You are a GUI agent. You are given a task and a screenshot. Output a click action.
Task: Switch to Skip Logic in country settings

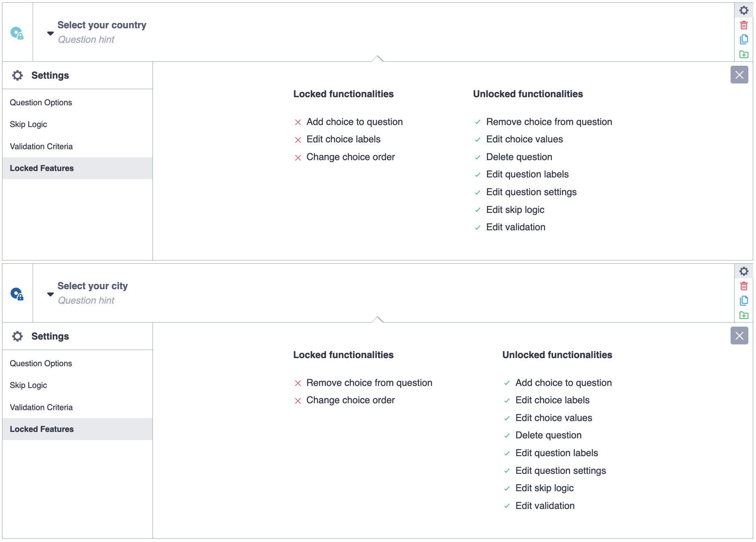pos(28,124)
